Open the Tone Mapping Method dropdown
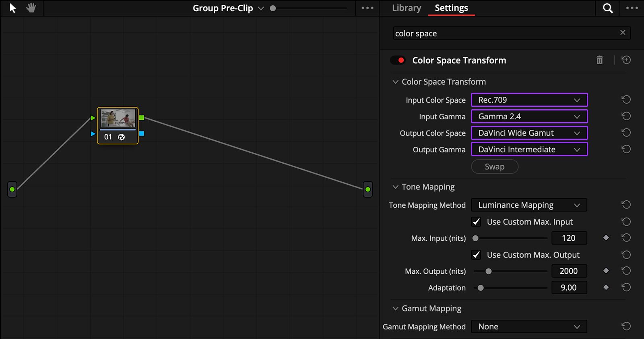 pos(529,205)
